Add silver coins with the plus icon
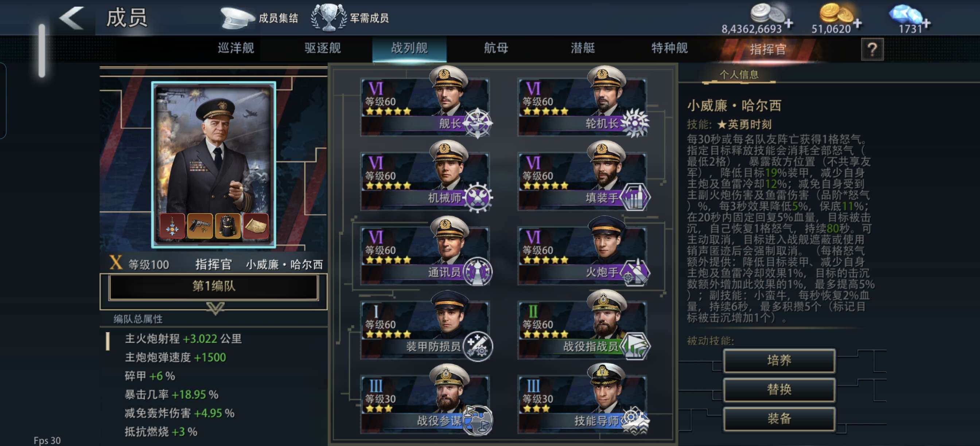This screenshot has height=446, width=980. 789,24
